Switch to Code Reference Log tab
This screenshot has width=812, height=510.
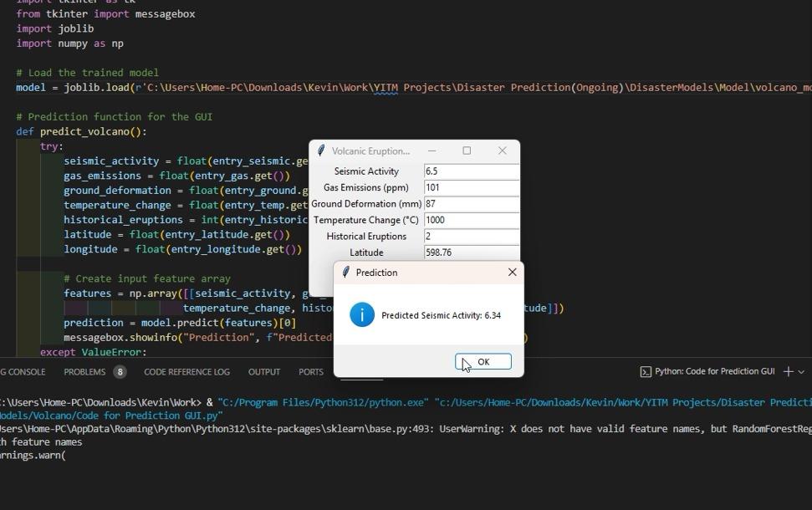point(187,372)
